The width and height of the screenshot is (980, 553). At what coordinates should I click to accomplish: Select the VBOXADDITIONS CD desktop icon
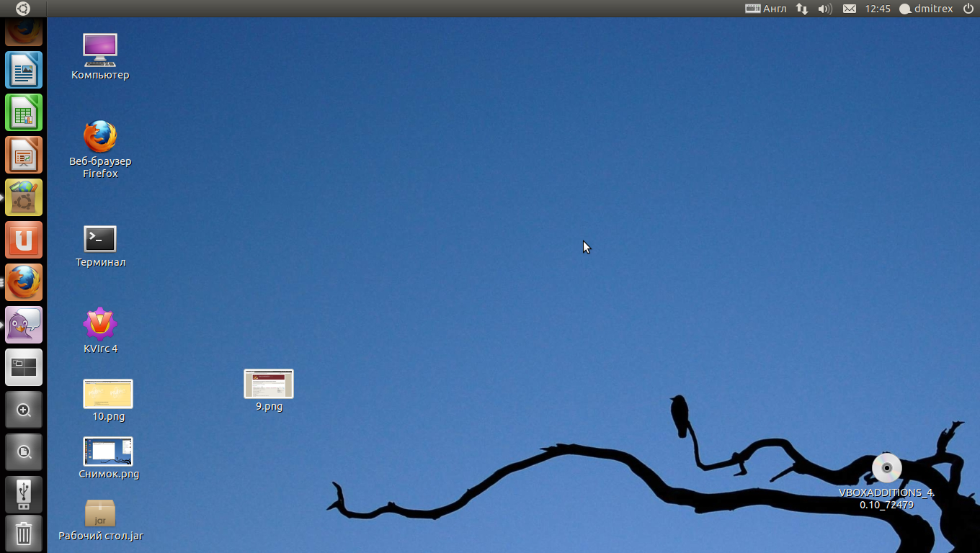(886, 482)
